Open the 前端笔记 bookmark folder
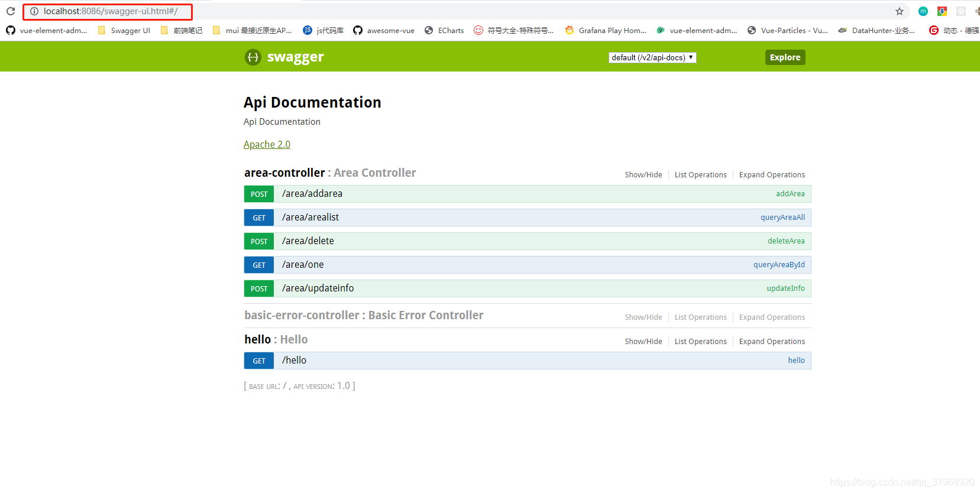Viewport: 980px width, 493px height. click(x=182, y=30)
